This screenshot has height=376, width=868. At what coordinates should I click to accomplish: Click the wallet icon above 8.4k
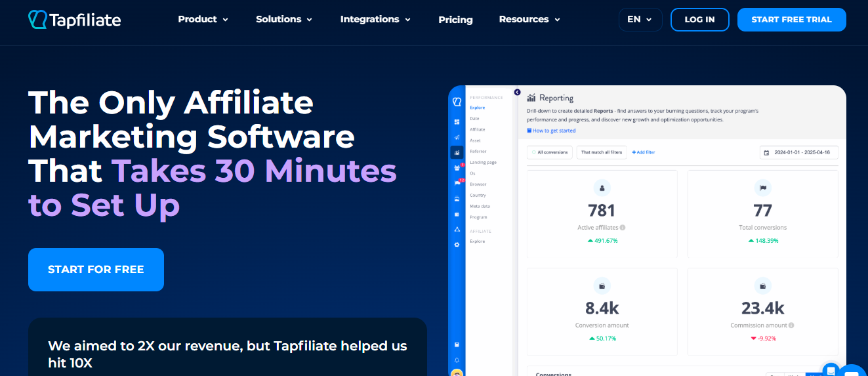click(x=602, y=285)
